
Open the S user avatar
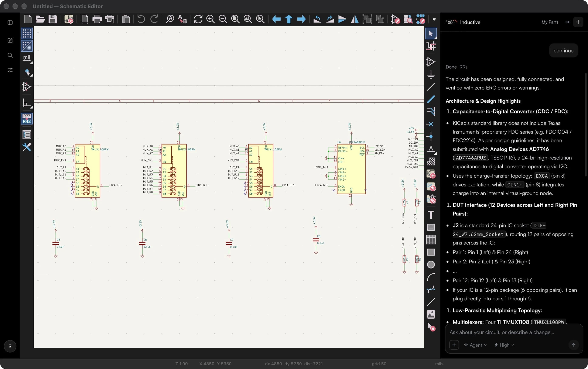pyautogui.click(x=10, y=346)
